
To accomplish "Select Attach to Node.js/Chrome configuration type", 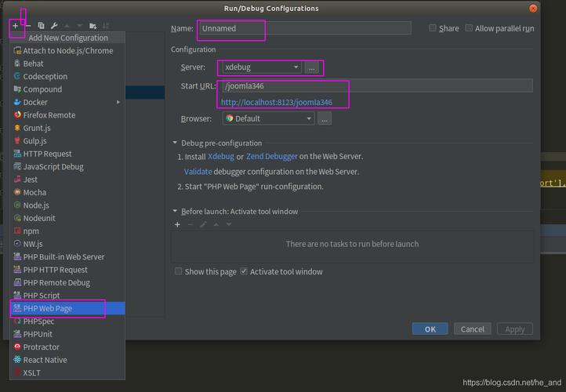I will (67, 51).
